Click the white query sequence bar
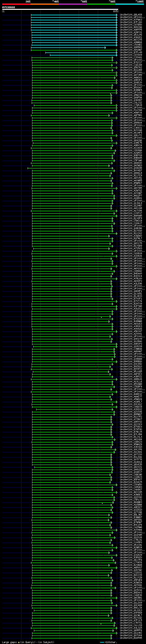The width and height of the screenshot is (146, 644). tap(60, 9)
